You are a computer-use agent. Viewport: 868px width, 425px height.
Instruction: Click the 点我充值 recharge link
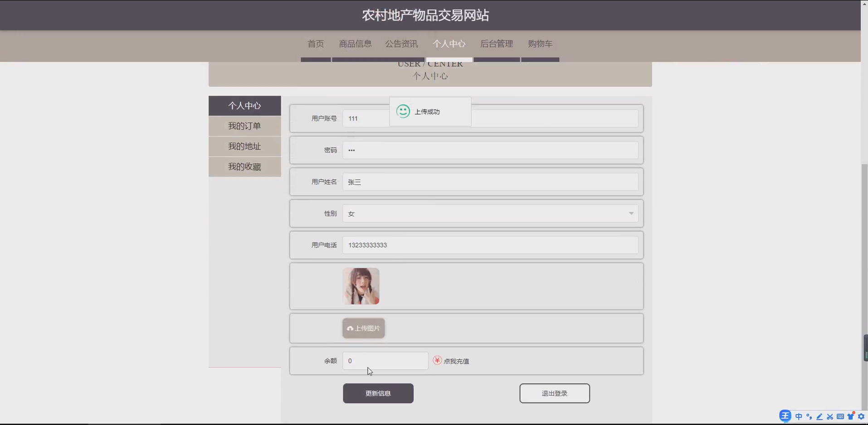[x=456, y=361]
